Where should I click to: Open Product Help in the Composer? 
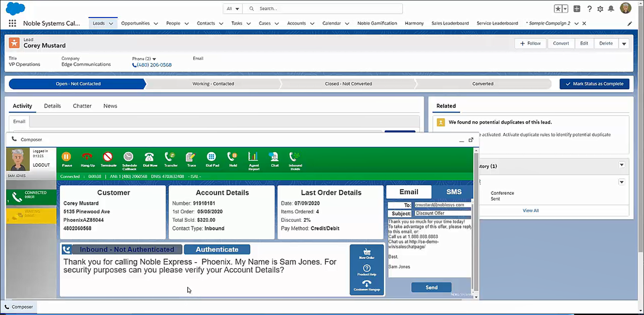[367, 269]
